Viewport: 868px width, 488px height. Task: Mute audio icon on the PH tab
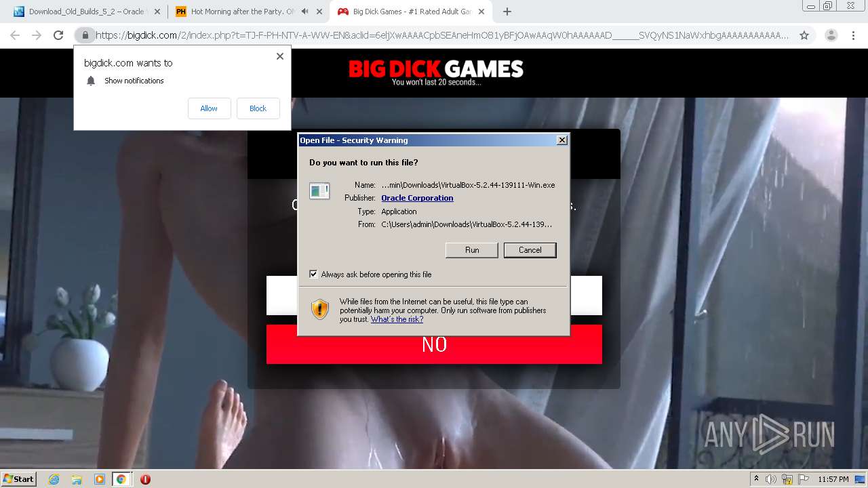tap(305, 12)
